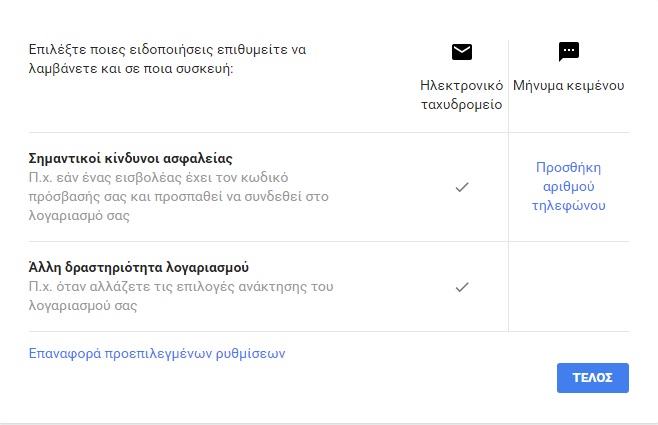Image resolution: width=658 pixels, height=425 pixels.
Task: Click the blue ΤΕΛΟΣ button
Action: pyautogui.click(x=593, y=378)
